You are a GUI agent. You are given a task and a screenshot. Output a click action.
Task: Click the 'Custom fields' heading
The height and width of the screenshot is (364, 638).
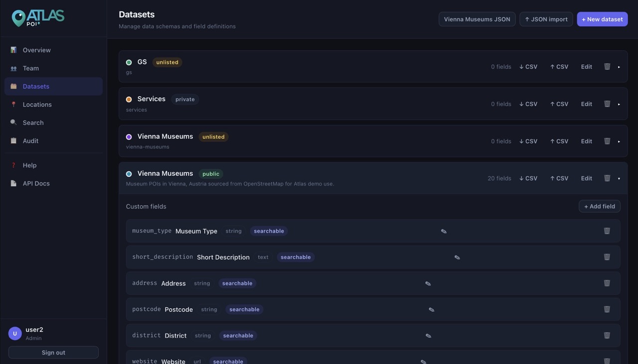coord(146,206)
